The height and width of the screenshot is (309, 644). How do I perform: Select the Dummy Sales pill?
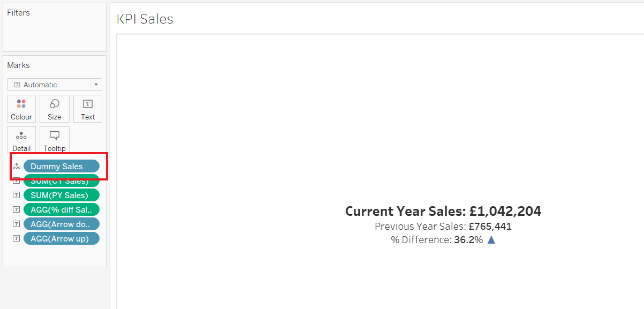pos(62,166)
